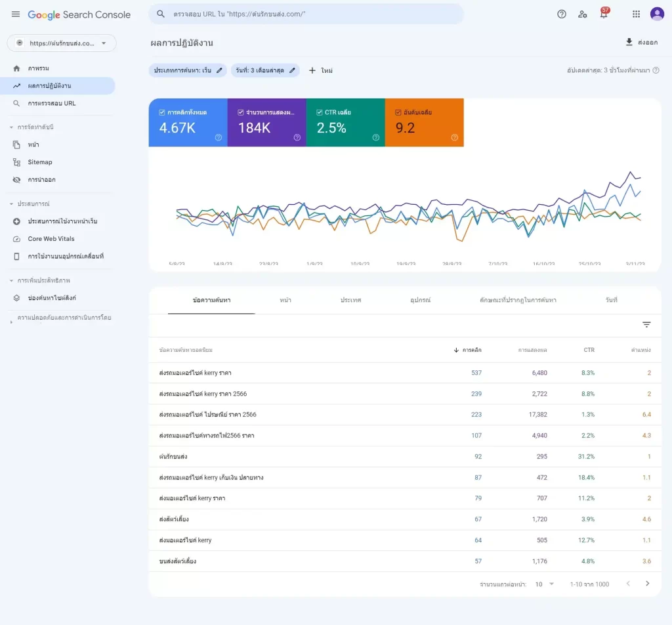
Task: Toggle the average CTR 2.5% checkbox
Action: pyautogui.click(x=320, y=112)
